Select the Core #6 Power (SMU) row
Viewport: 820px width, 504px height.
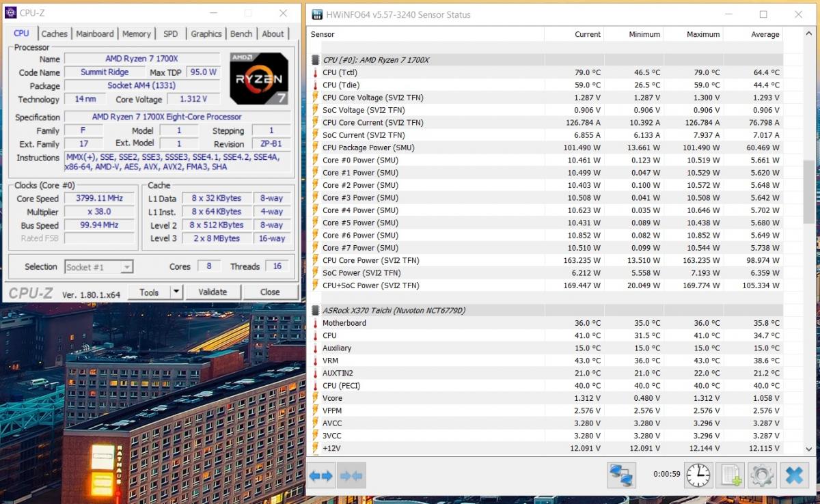[x=546, y=236]
